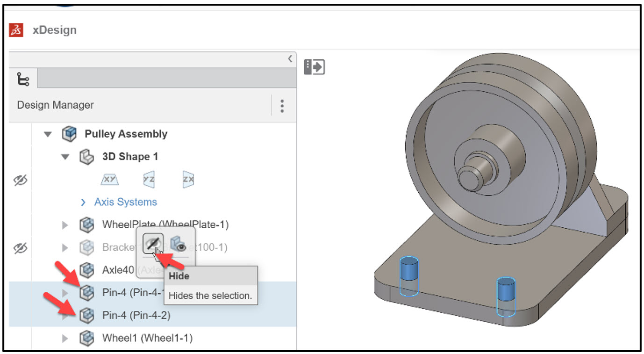Click the panel expand icon beside the viewport
Image resolution: width=644 pixels, height=354 pixels.
(x=314, y=66)
